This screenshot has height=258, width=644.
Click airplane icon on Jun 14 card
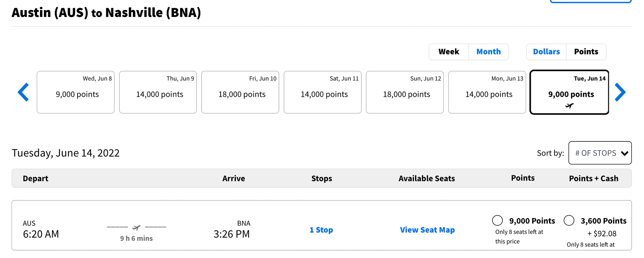(x=569, y=106)
